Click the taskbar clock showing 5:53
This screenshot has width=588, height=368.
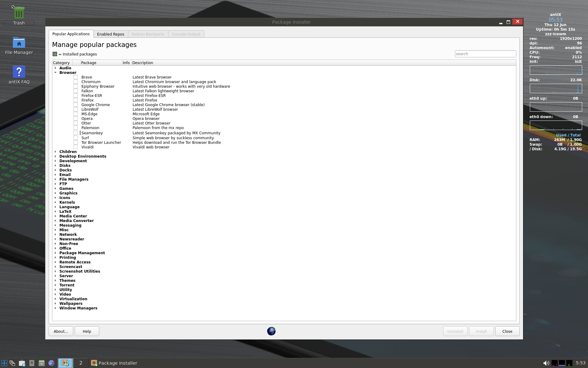(x=580, y=363)
